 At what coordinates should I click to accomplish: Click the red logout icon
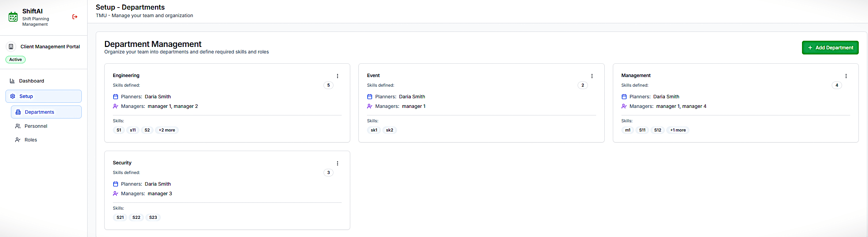tap(75, 17)
